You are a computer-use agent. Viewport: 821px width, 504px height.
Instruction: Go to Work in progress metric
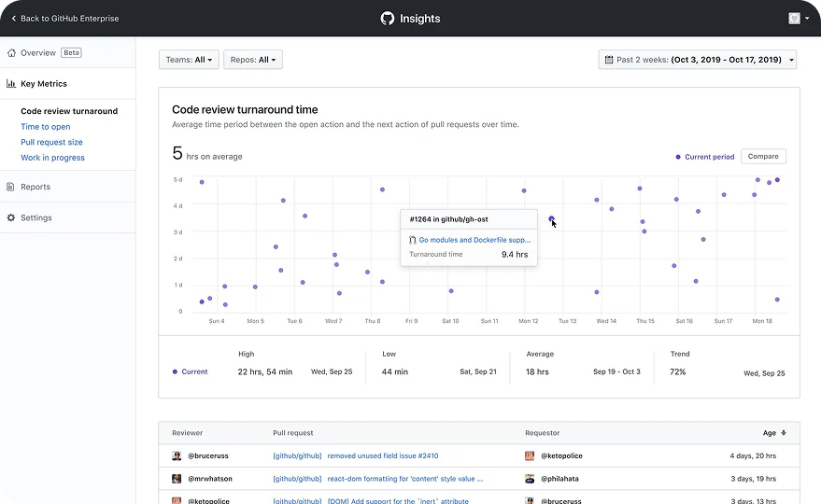pos(53,158)
